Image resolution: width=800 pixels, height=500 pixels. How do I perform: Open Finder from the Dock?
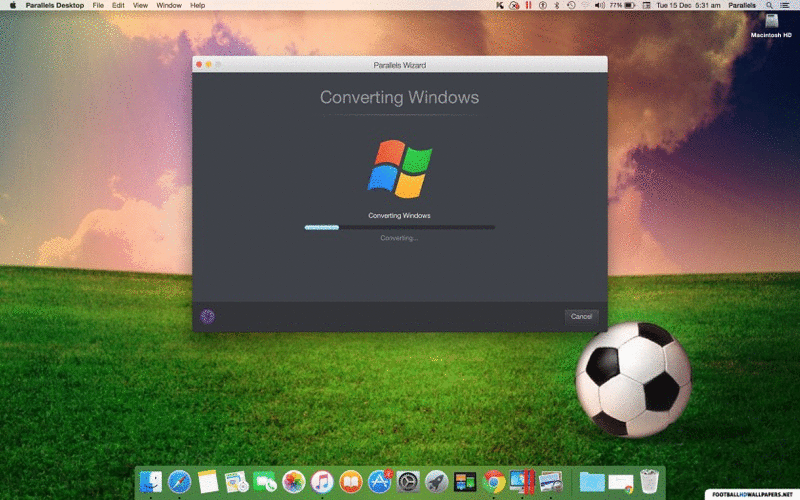click(151, 482)
